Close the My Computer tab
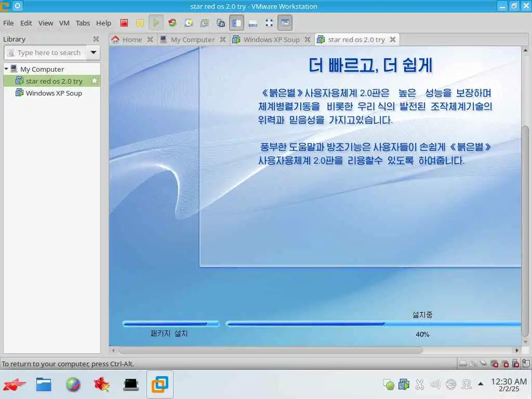Screen dimensions: 532x399 (x=222, y=39)
